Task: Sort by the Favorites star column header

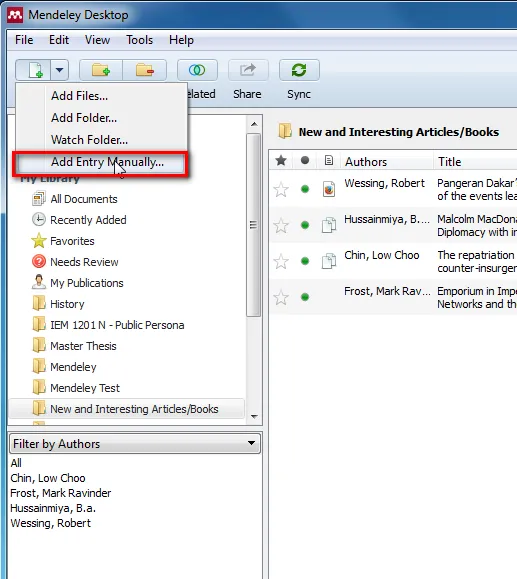Action: click(281, 161)
